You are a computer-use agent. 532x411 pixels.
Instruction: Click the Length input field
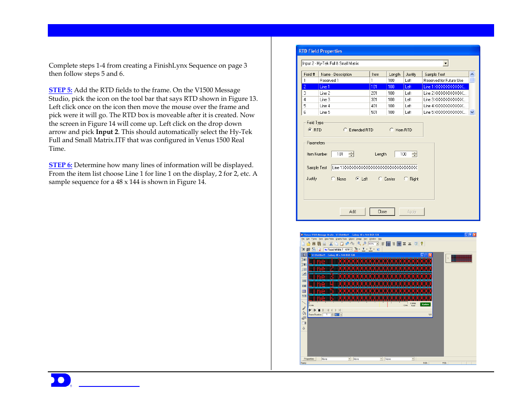tap(403, 154)
